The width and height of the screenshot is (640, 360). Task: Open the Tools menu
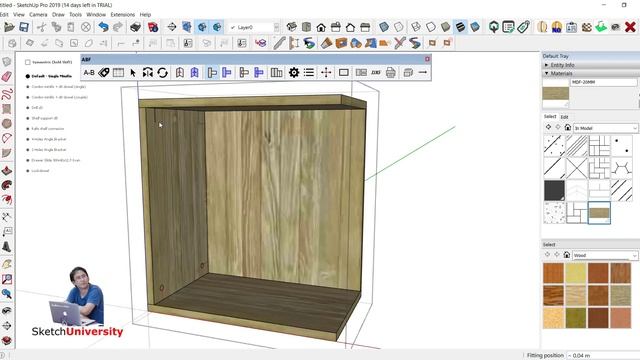pos(75,15)
